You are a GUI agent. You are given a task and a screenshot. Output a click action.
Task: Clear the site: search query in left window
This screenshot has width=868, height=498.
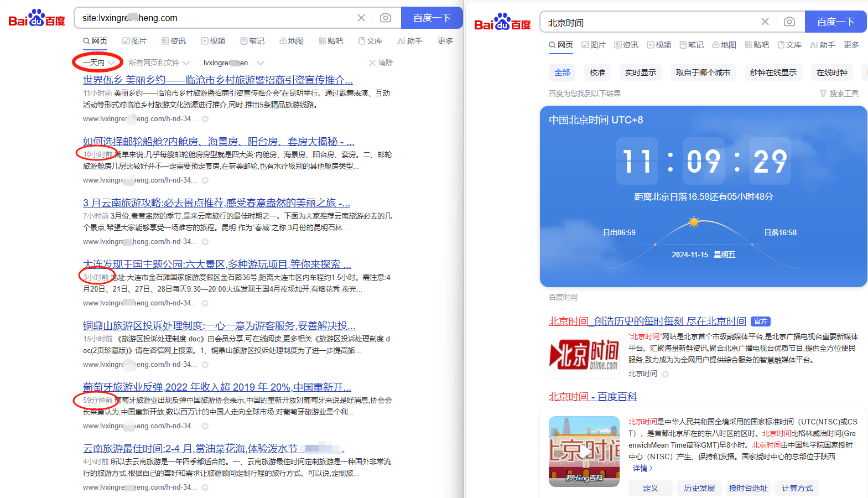[x=361, y=18]
